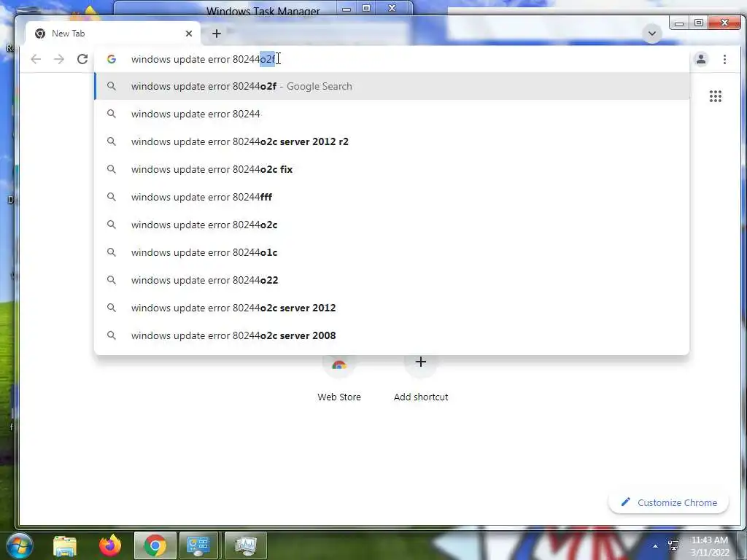Open the Chrome profile avatar

[x=701, y=59]
